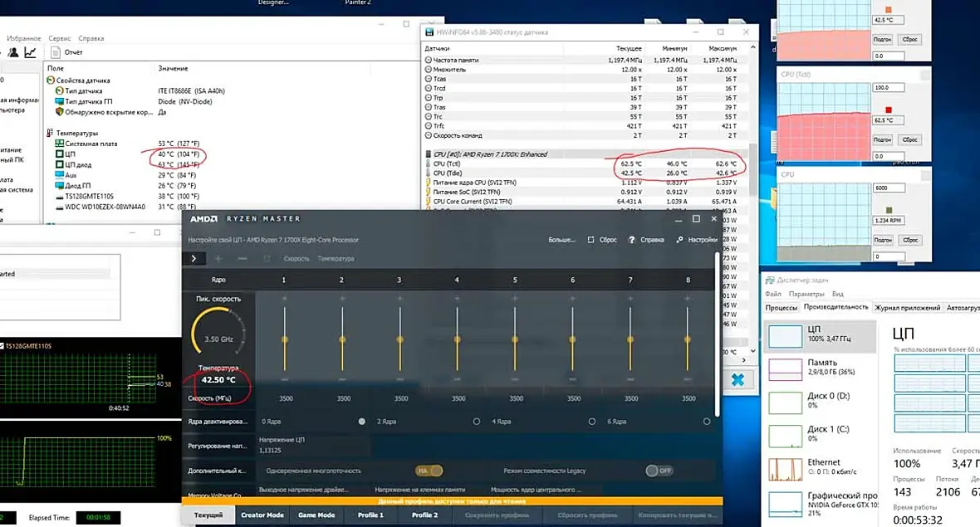
Task: Click Системная плата temperature row in AIDA64
Action: click(128, 144)
